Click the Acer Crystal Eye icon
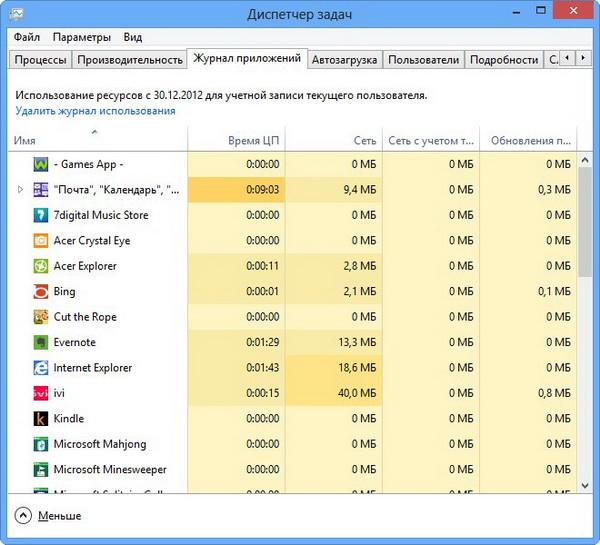Image resolution: width=600 pixels, height=545 pixels. point(41,240)
